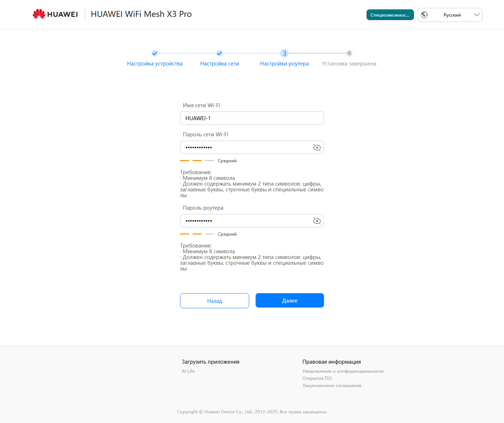Click the Huawei logo in header
This screenshot has height=423, width=504.
(x=55, y=14)
